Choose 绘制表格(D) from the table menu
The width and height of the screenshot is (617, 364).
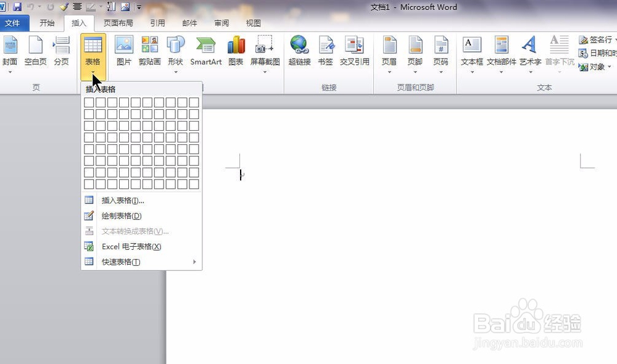click(x=142, y=216)
